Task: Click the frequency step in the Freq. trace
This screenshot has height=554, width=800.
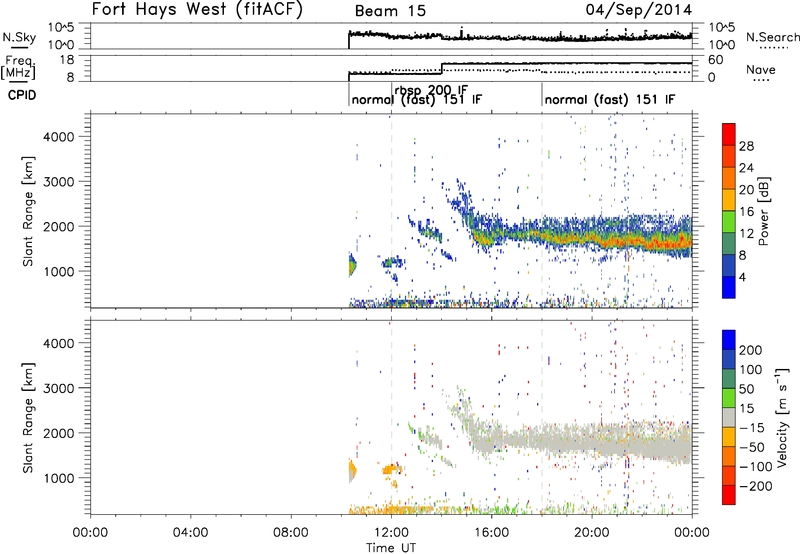Action: (x=441, y=68)
